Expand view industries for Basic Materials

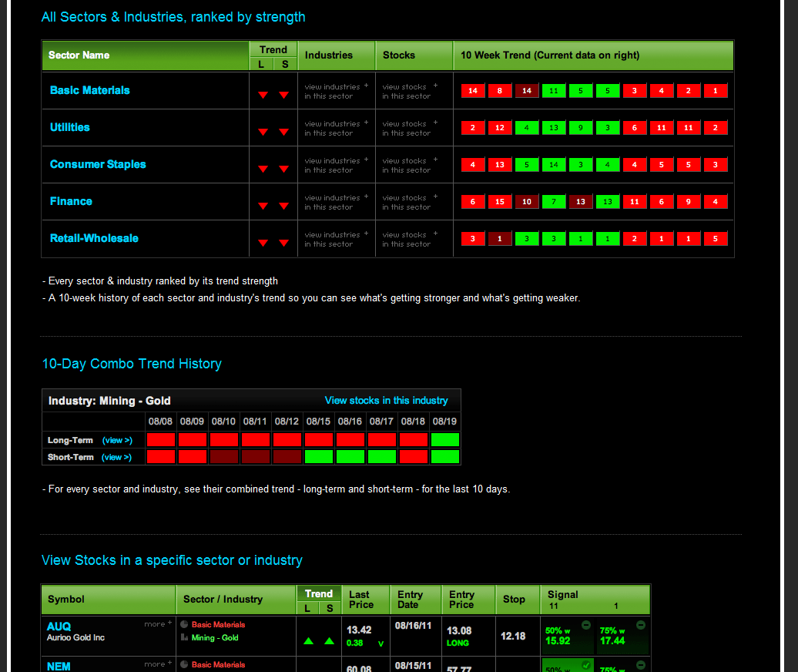click(x=336, y=91)
